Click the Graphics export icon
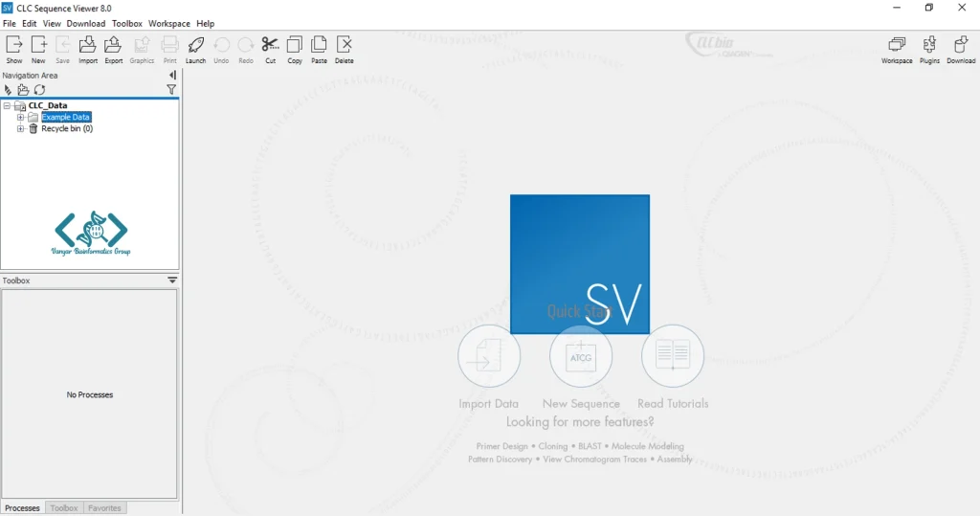The height and width of the screenshot is (516, 980). (x=142, y=50)
